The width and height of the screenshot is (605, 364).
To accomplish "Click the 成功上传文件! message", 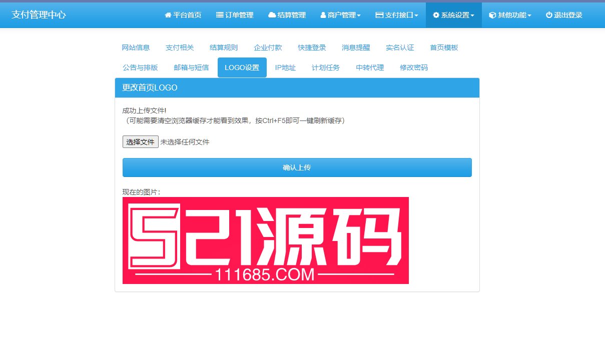I will pos(145,110).
